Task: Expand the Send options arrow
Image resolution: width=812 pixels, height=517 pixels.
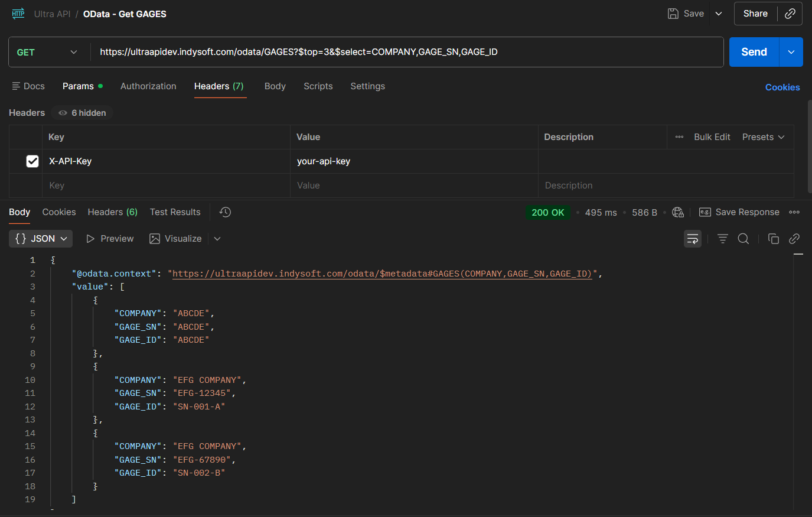Action: [791, 52]
